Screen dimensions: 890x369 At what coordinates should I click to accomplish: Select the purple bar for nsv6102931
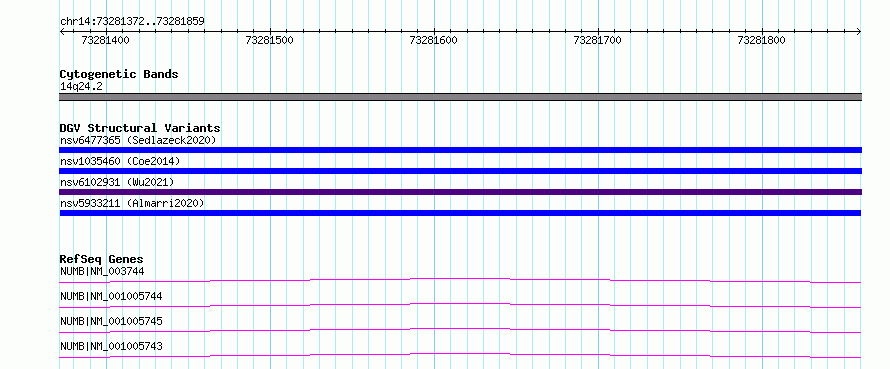click(x=460, y=192)
